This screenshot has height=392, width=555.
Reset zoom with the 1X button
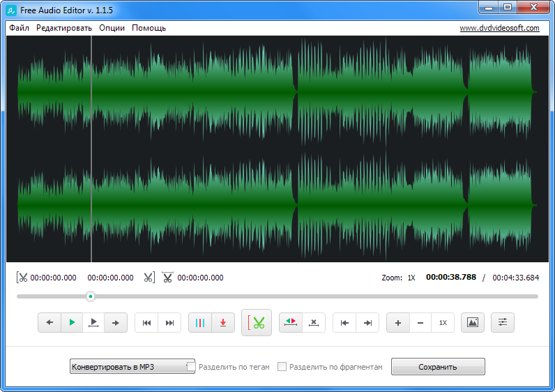point(443,322)
